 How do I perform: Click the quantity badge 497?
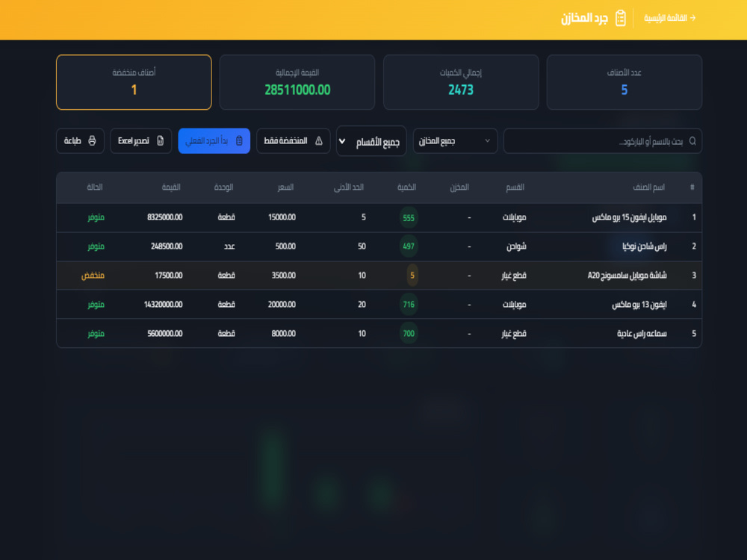pyautogui.click(x=409, y=246)
